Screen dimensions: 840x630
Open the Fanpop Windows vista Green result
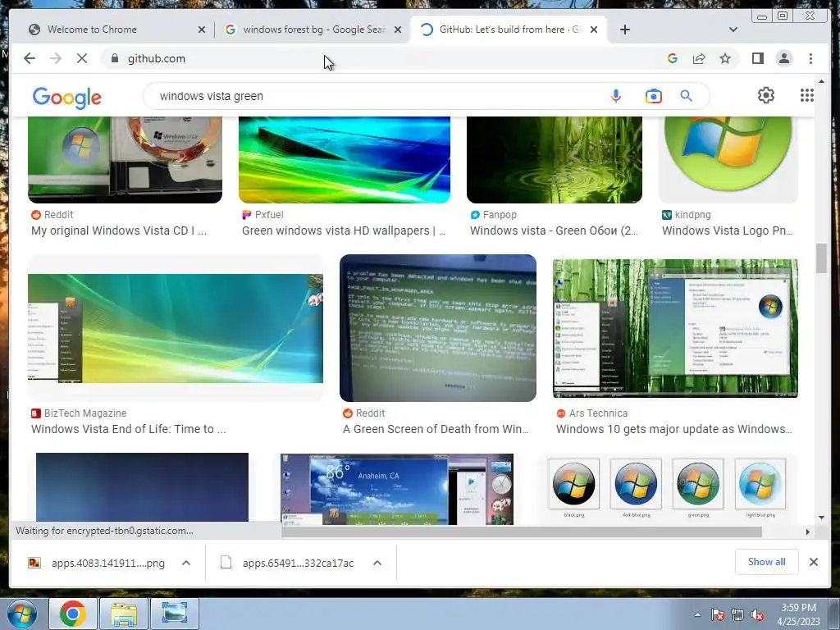[554, 231]
